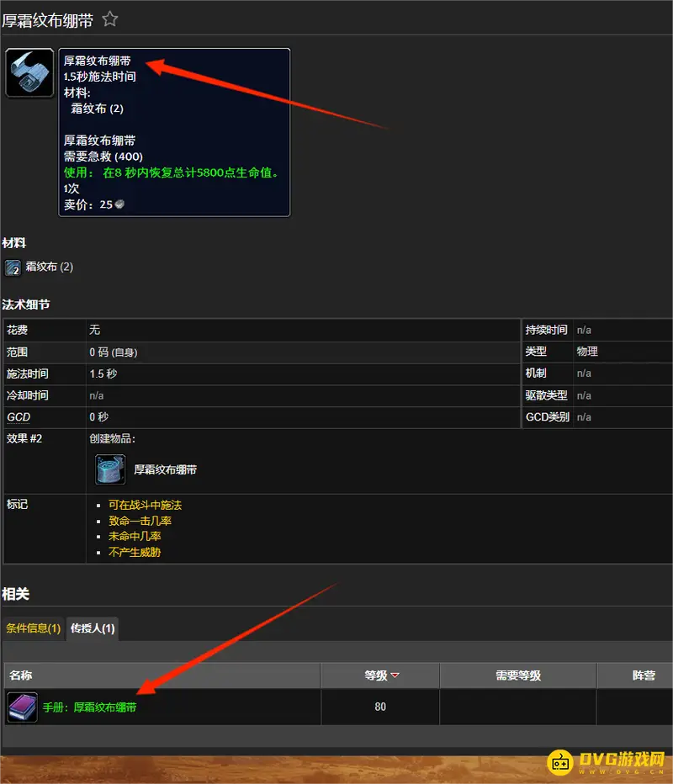Select the 传授人(1) tab
Viewport: 673px width, 784px height.
tap(93, 628)
